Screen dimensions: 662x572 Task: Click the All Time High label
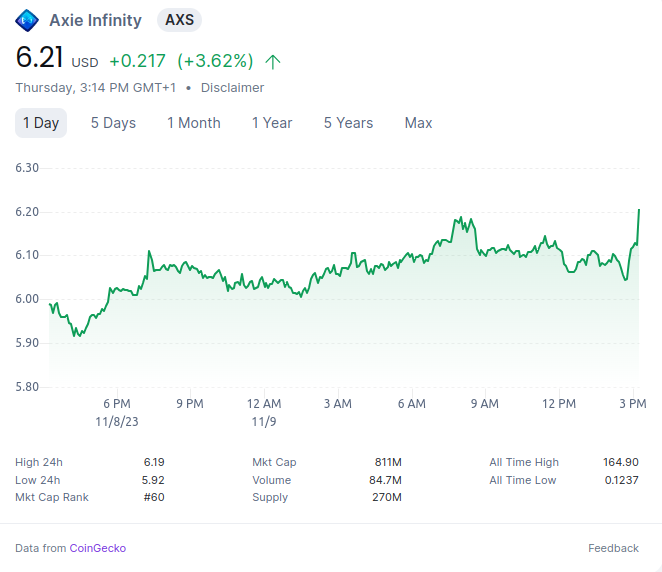coord(524,462)
